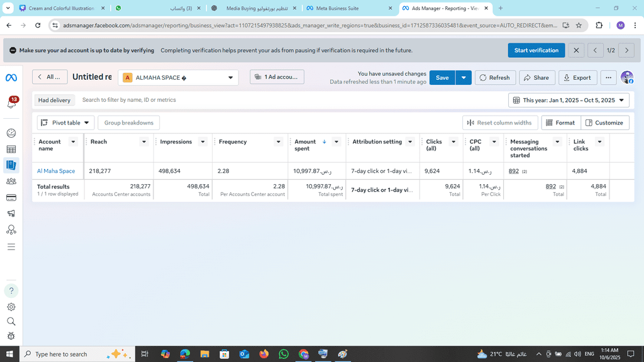Open the settings gear in left sidebar
This screenshot has height=362, width=644.
point(11,307)
